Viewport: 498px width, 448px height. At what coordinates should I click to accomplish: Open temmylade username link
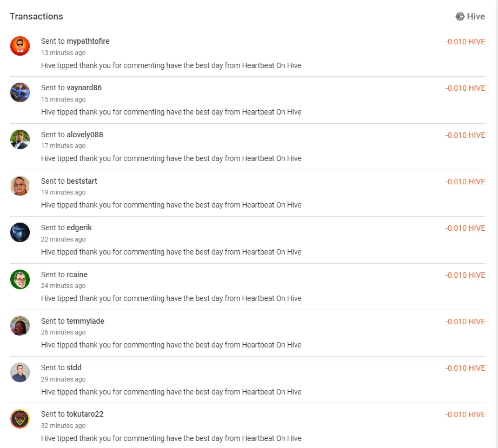coord(85,321)
